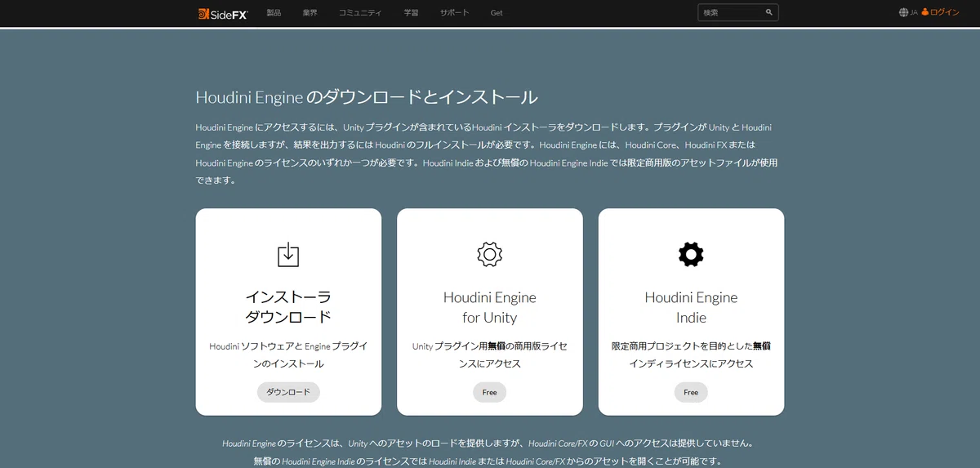Open the コミュニティ menu
Viewport: 980px width, 468px height.
tap(360, 13)
